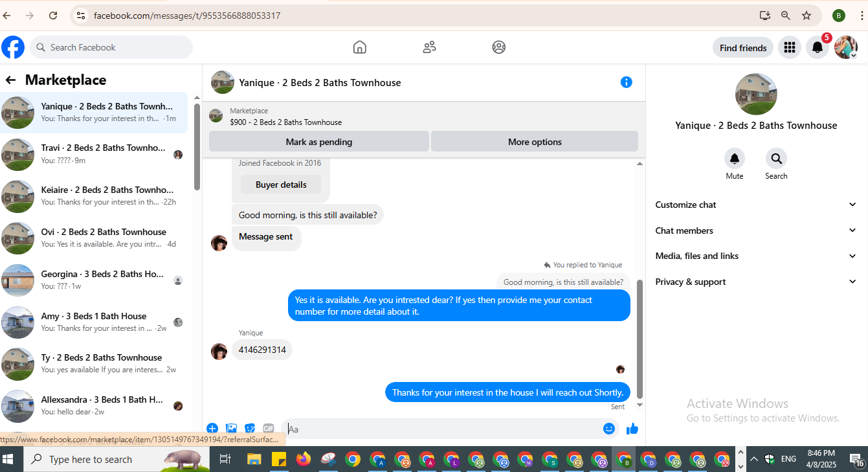Open the taskbar notification center
868x472 pixels.
(858, 459)
